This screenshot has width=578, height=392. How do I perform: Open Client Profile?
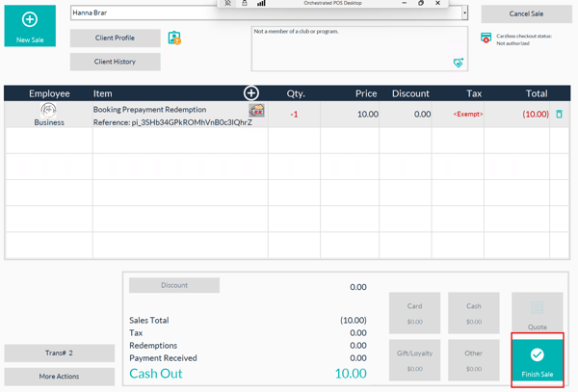click(x=115, y=39)
